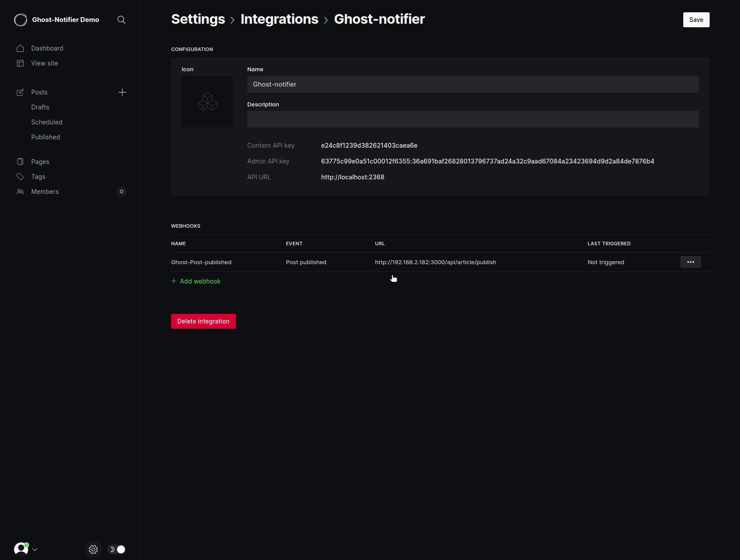
Task: Click the Content API key value
Action: pos(369,145)
